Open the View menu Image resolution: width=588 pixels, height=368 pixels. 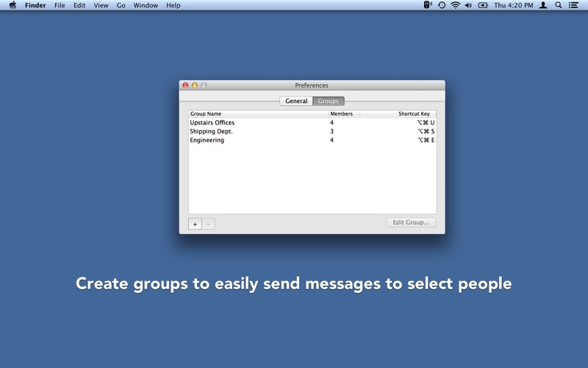pos(101,5)
